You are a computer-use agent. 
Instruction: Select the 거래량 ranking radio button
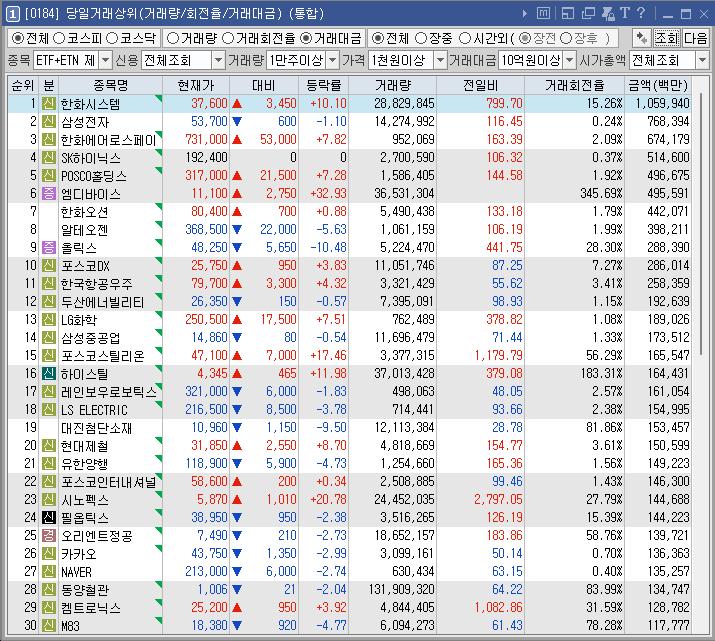tap(173, 38)
